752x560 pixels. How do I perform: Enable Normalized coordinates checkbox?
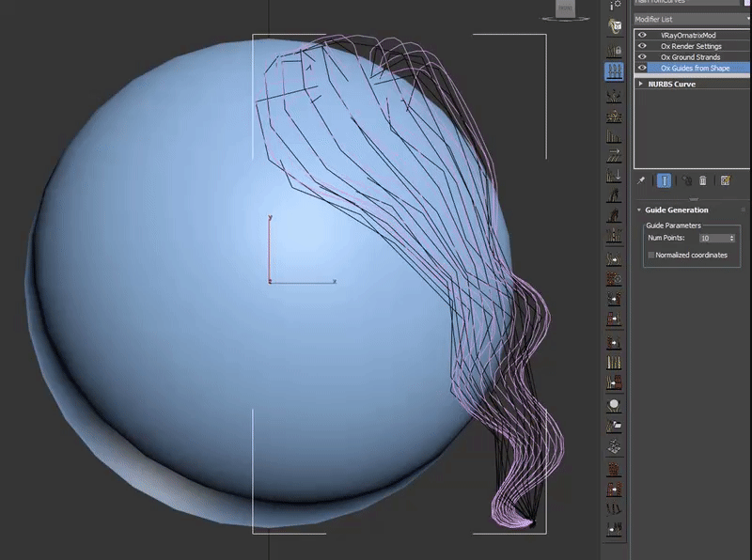(x=650, y=255)
